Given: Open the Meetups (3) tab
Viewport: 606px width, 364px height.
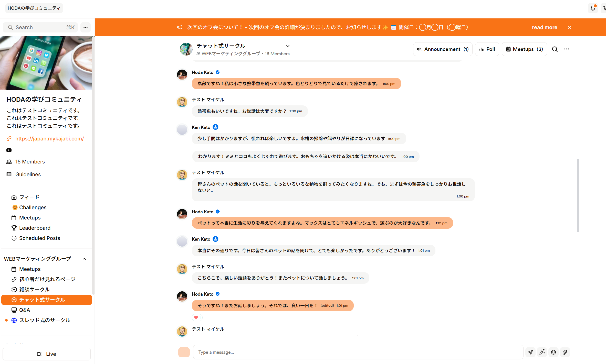Looking at the screenshot, I should click(524, 49).
